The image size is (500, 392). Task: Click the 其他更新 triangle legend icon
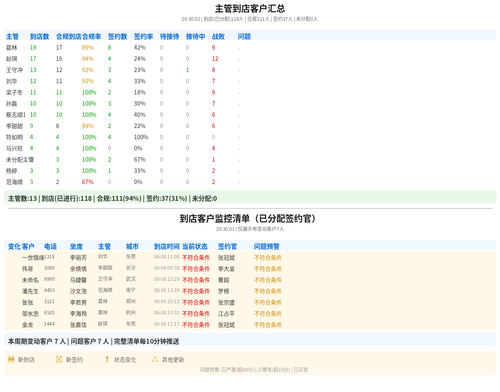(x=155, y=359)
